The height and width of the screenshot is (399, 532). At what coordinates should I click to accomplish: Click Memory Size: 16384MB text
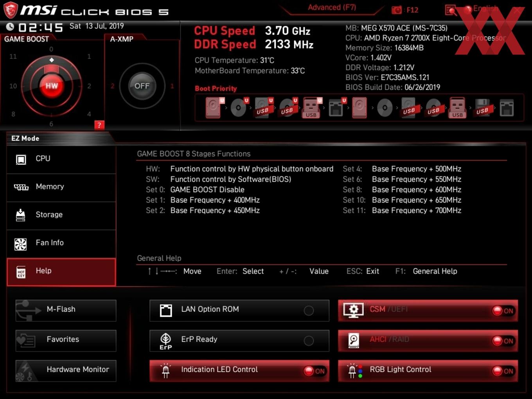pyautogui.click(x=385, y=48)
